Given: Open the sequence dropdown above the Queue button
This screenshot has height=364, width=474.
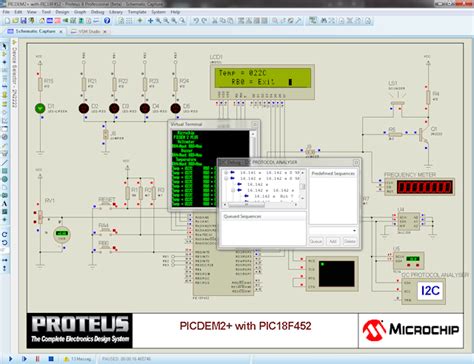Looking at the screenshot, I should pos(333,231).
